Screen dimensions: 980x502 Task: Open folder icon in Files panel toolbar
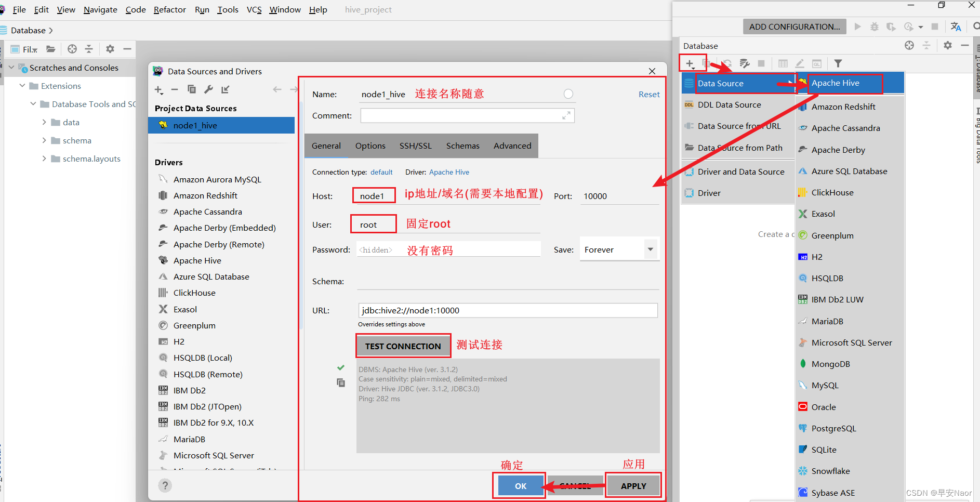point(50,49)
